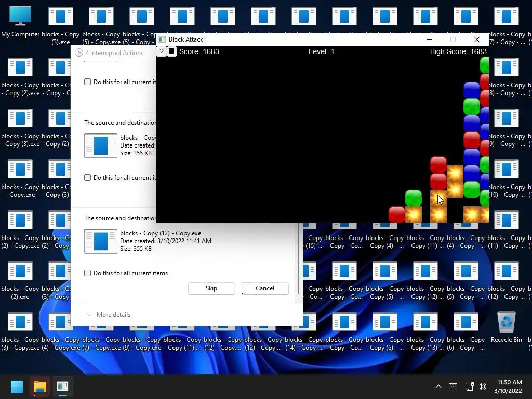Select desktop file blocks - Copy (6) - Copy

coord(465,331)
